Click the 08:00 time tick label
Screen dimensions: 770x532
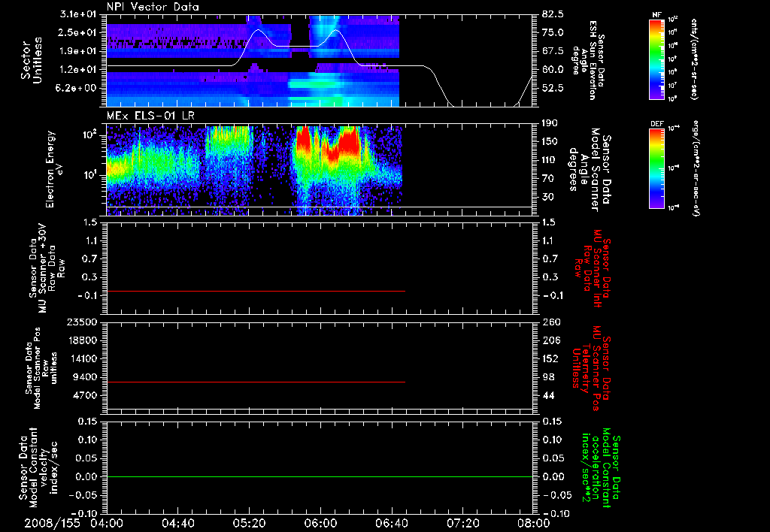click(x=533, y=523)
